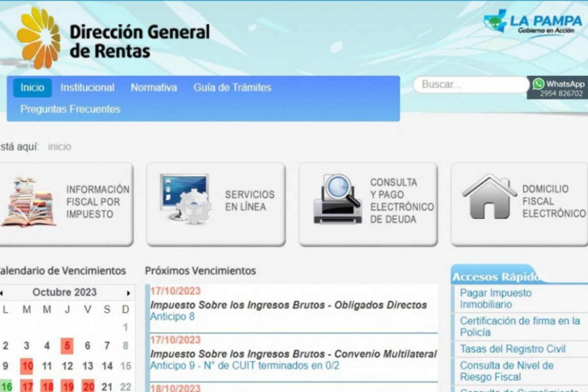Select October 5 highlighted in calendar
Image resolution: width=588 pixels, height=392 pixels.
pos(67,346)
